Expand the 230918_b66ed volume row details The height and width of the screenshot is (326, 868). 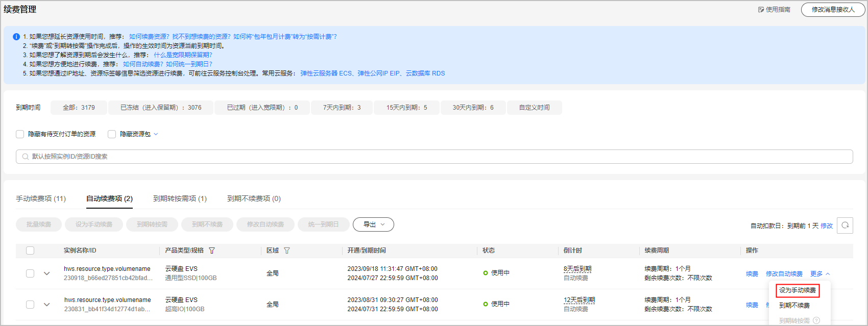coord(47,273)
